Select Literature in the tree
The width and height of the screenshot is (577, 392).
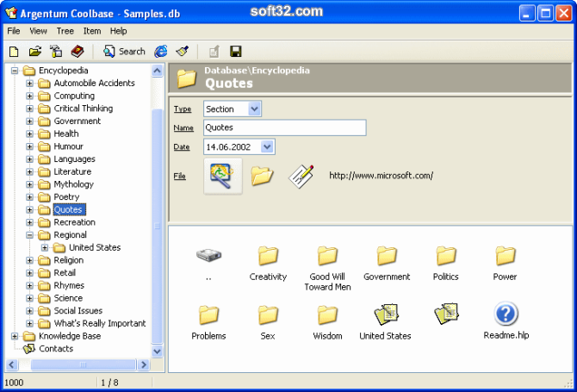pyautogui.click(x=72, y=171)
